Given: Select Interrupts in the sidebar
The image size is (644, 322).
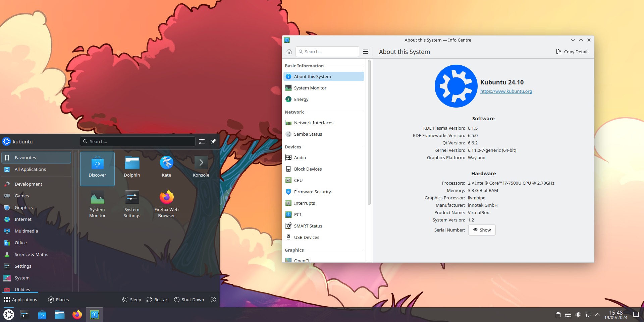Looking at the screenshot, I should point(324,203).
